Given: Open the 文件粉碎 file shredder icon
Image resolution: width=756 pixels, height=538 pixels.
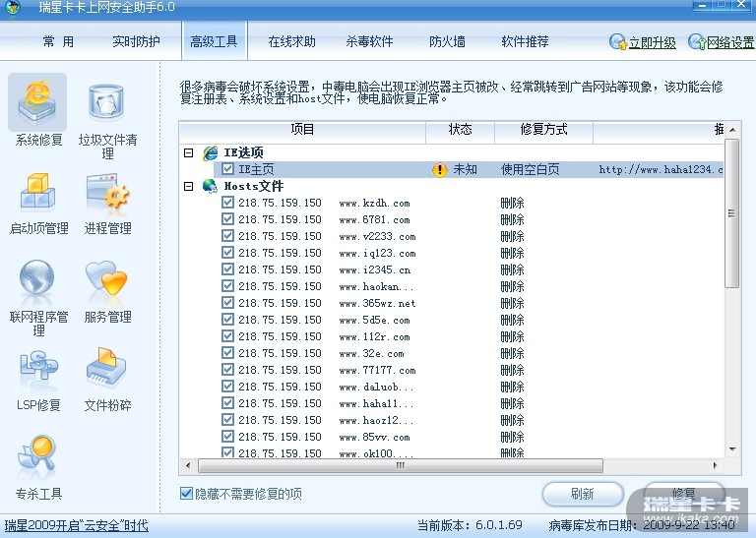Looking at the screenshot, I should [106, 368].
